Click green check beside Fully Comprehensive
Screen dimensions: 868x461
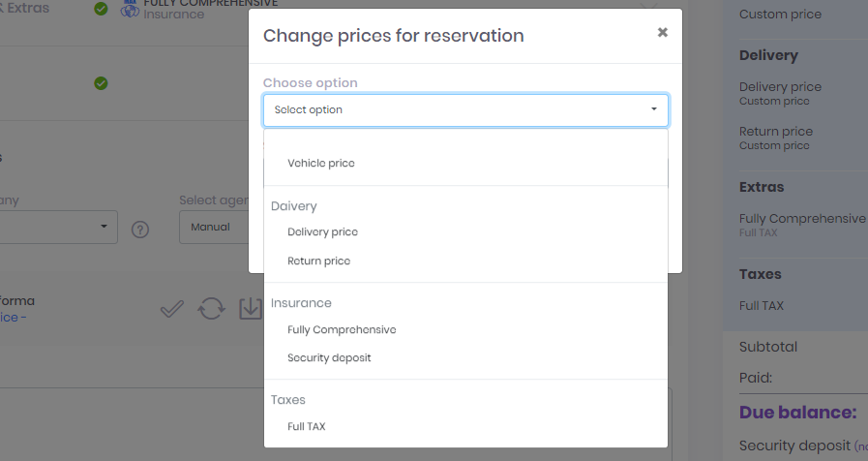[x=101, y=9]
